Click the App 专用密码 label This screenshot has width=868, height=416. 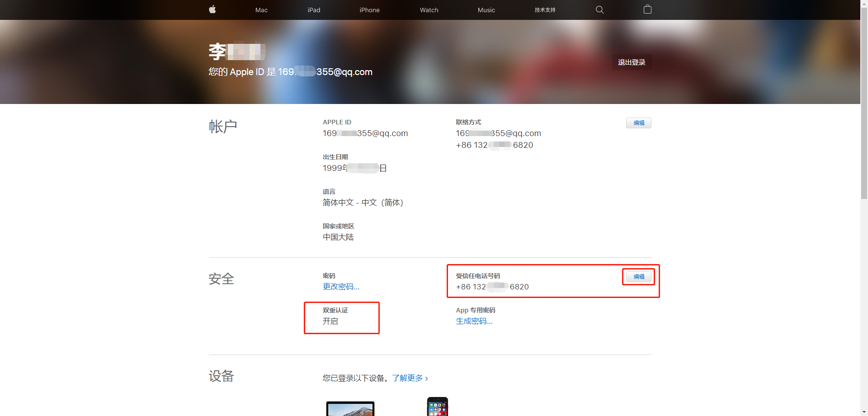click(476, 310)
